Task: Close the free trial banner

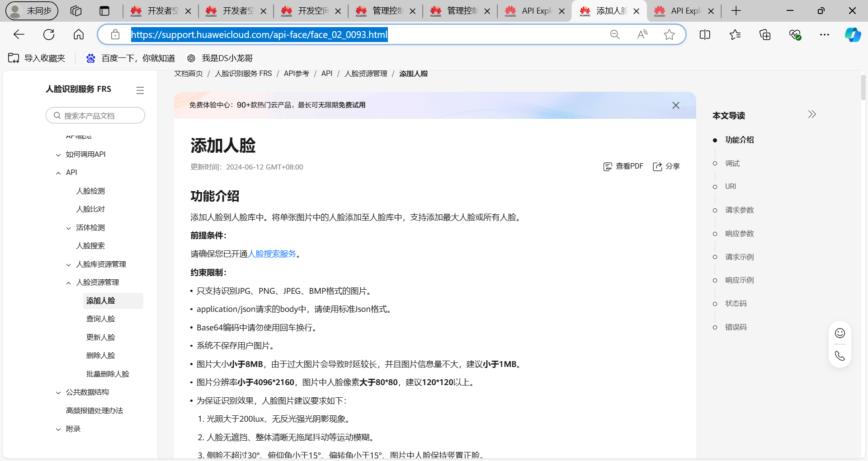Action: pos(675,105)
